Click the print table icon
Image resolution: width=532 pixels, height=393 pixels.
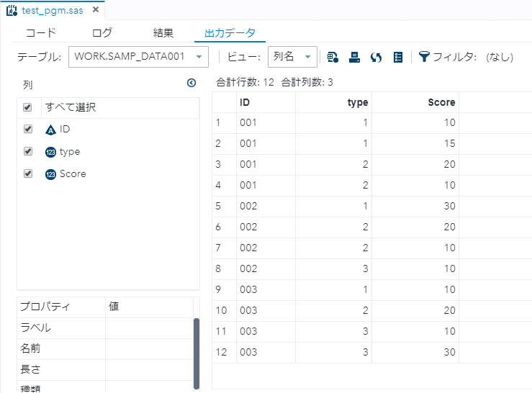354,57
